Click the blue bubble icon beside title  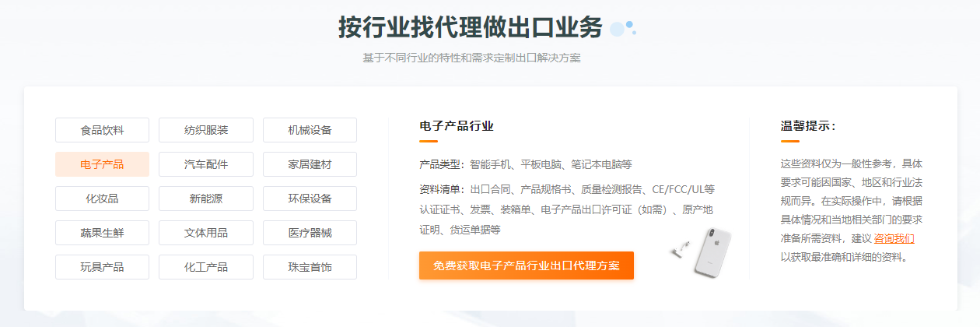(x=623, y=28)
